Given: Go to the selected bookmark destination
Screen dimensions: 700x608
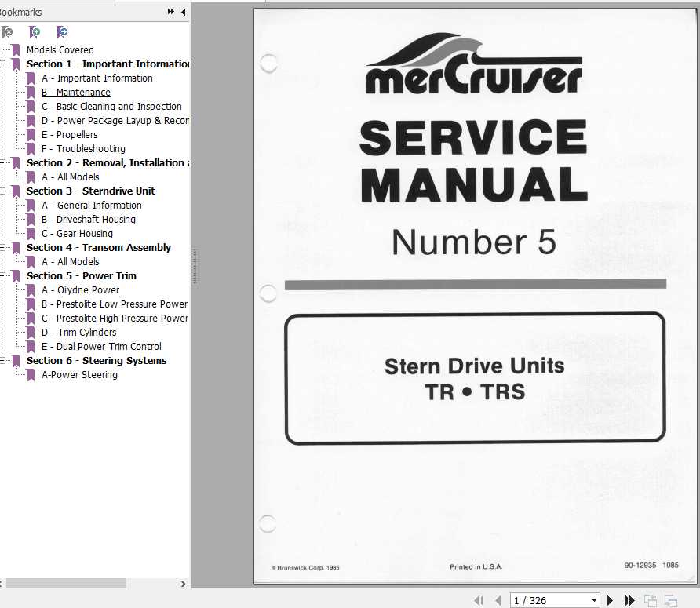Looking at the screenshot, I should tap(61, 31).
